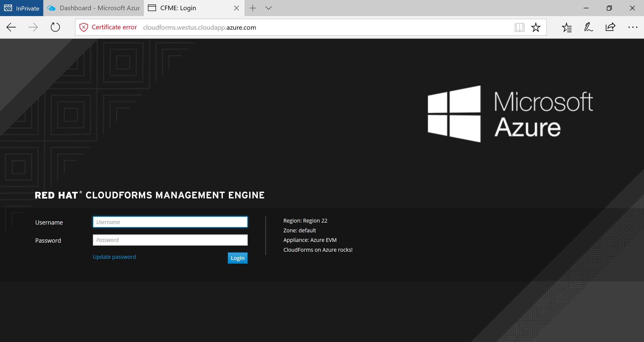Click into the Password field
644x342 pixels.
(170, 240)
